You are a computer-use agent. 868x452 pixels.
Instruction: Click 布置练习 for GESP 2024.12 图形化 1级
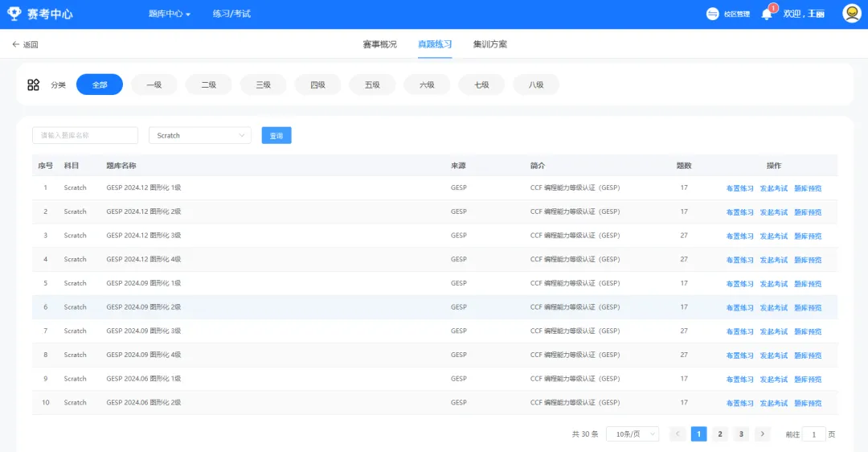(739, 188)
